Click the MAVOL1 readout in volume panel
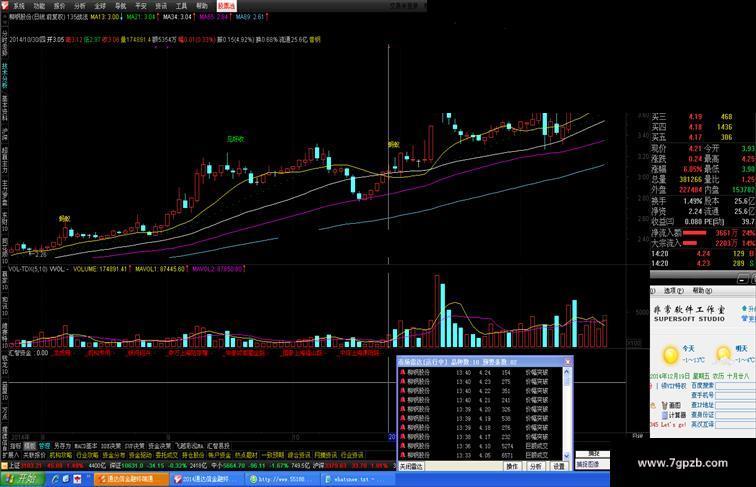Screen dimensions: 756x487 coord(162,269)
